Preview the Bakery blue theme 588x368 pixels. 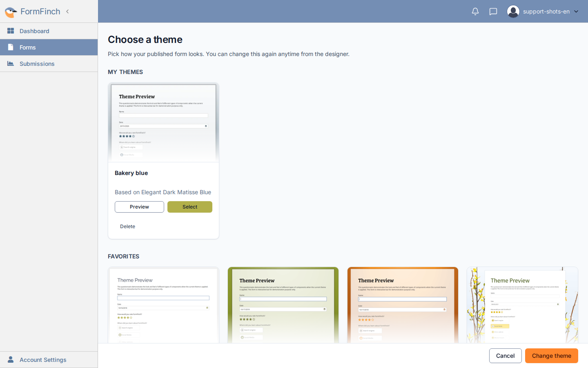pyautogui.click(x=139, y=207)
